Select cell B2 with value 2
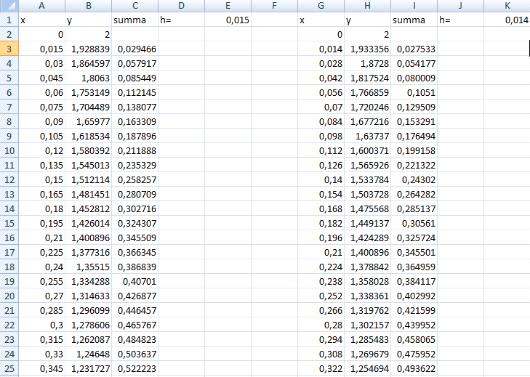Viewport: 530px width, 377px height. pos(88,34)
